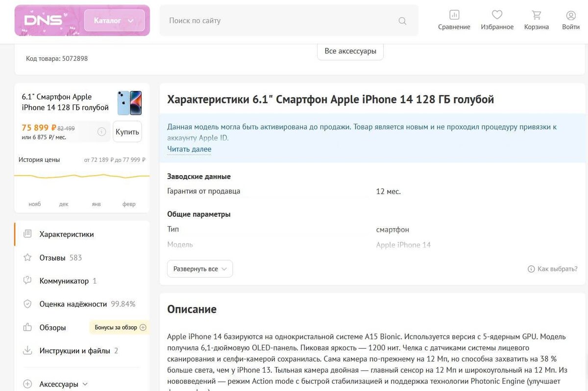Click the Описание section heading
This screenshot has height=391, width=588.
pyautogui.click(x=192, y=309)
